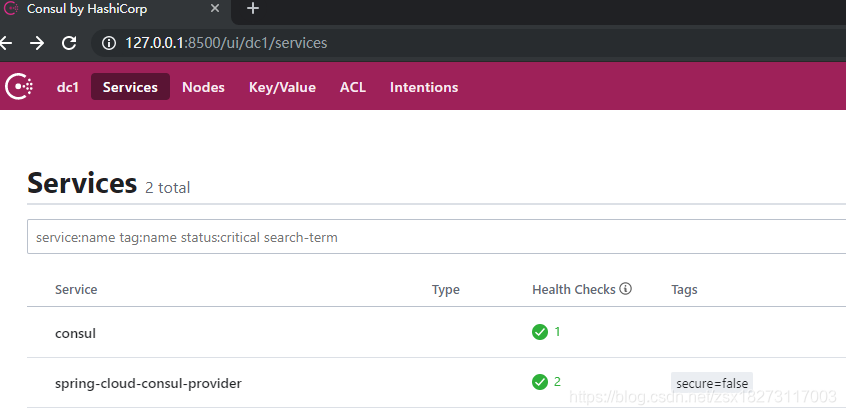Click the health check count 1 for consul

(x=557, y=331)
